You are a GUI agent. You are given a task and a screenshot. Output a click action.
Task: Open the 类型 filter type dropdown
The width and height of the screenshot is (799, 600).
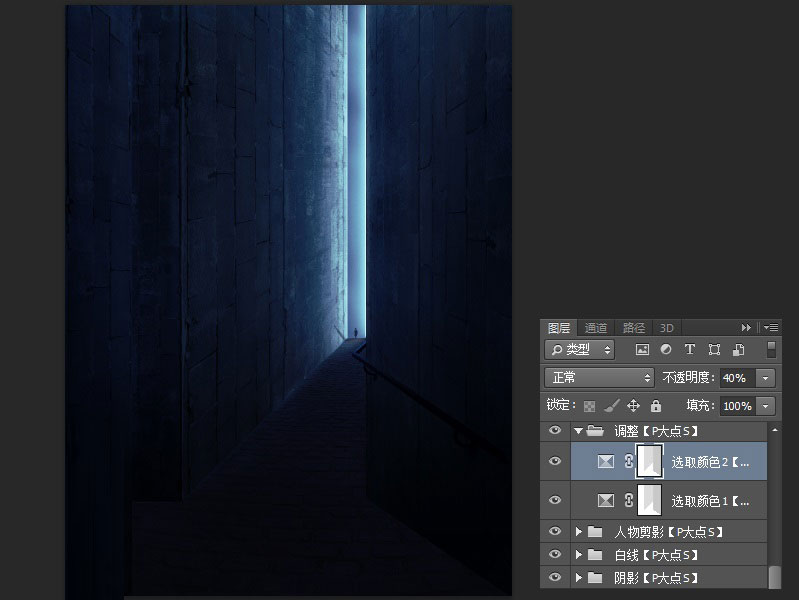tap(580, 350)
